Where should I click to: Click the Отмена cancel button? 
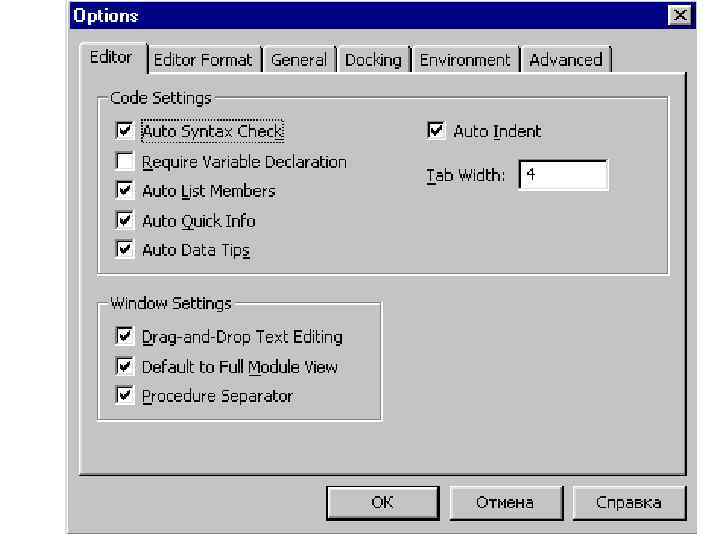click(505, 503)
